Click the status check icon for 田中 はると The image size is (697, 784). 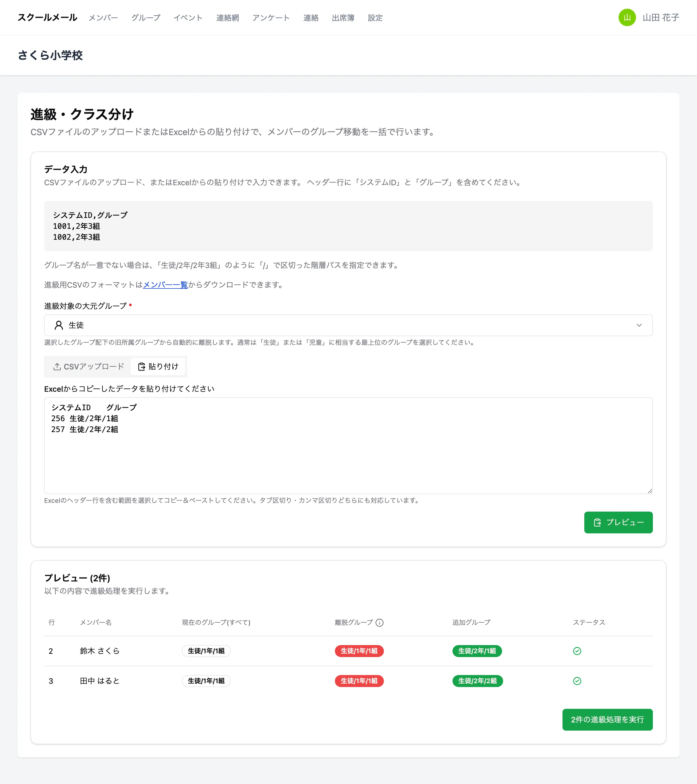click(577, 681)
